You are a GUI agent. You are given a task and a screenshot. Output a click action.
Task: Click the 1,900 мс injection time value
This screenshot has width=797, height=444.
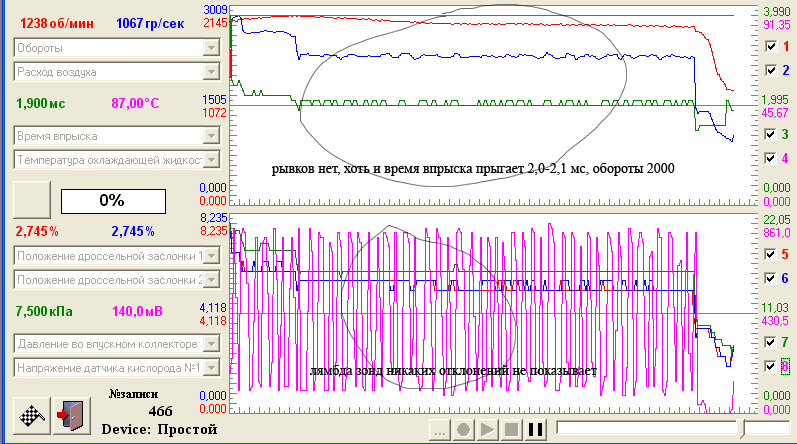click(x=41, y=104)
